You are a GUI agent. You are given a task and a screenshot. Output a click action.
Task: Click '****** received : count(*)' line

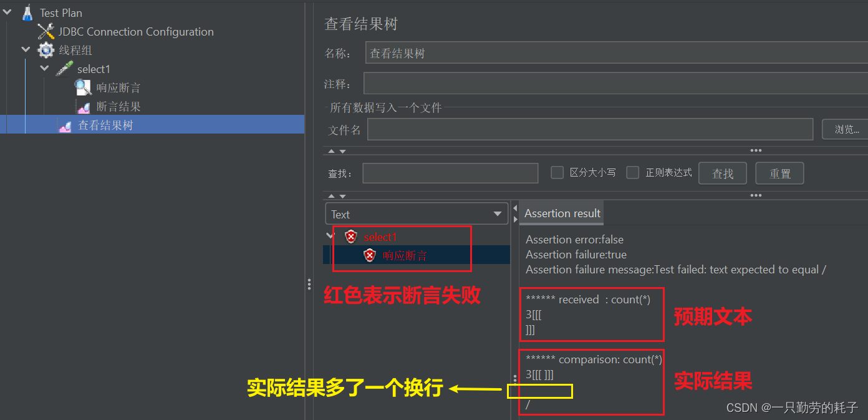click(588, 300)
